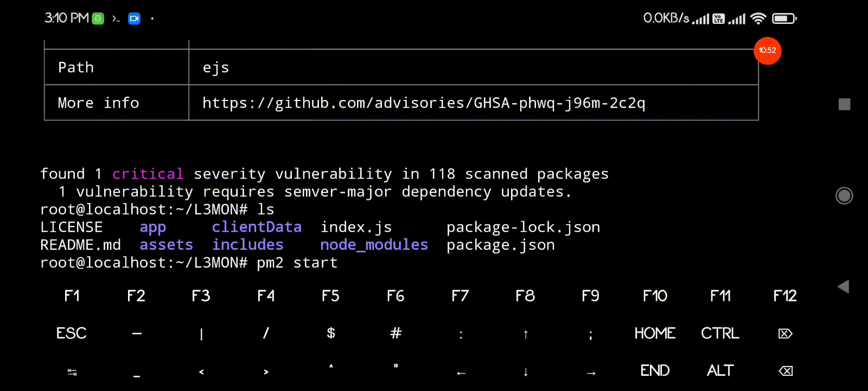Tap the includes directory name
The width and height of the screenshot is (868, 391).
248,245
